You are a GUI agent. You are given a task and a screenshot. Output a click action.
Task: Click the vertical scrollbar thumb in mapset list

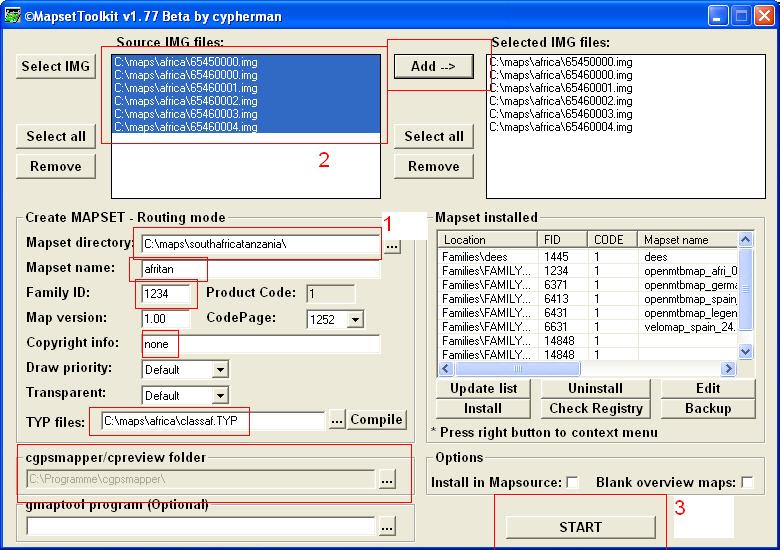click(x=745, y=288)
